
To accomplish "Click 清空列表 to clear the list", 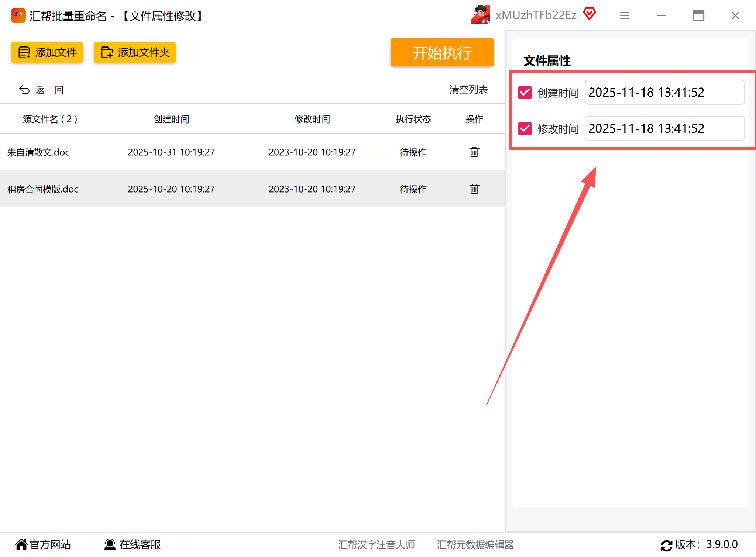I will pyautogui.click(x=468, y=90).
